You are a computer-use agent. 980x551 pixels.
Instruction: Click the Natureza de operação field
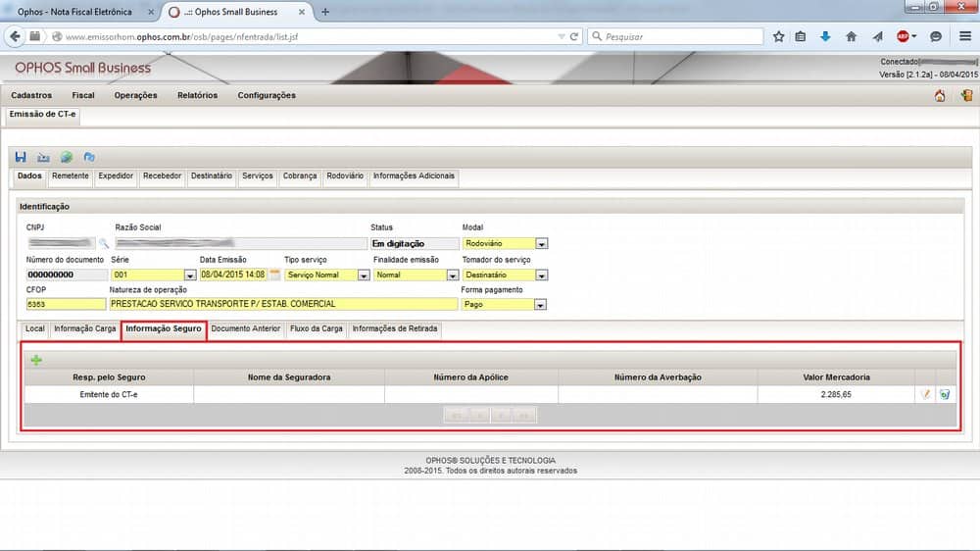[283, 304]
